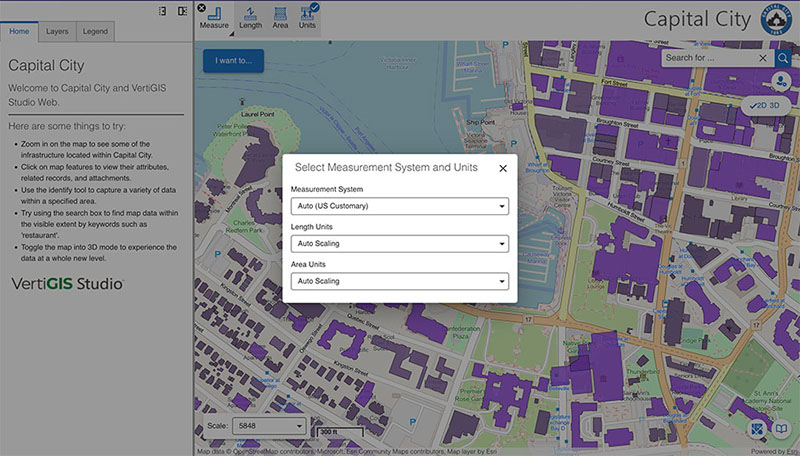Collapse side panel using first panel icon
Viewport: 800px width, 456px height.
tap(162, 11)
